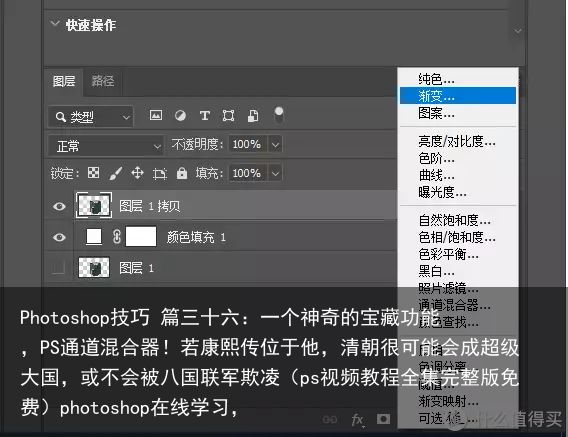Add a layer mask button

[x=384, y=419]
